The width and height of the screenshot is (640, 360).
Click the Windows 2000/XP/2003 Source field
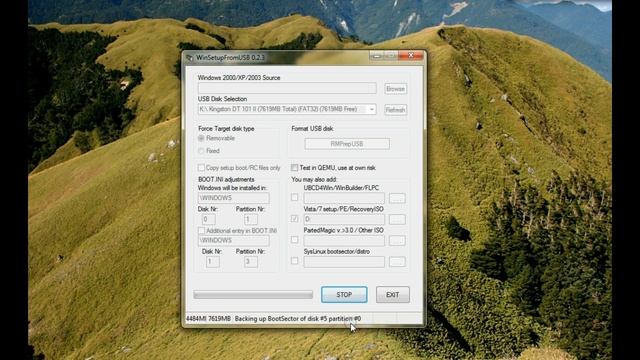pyautogui.click(x=287, y=88)
